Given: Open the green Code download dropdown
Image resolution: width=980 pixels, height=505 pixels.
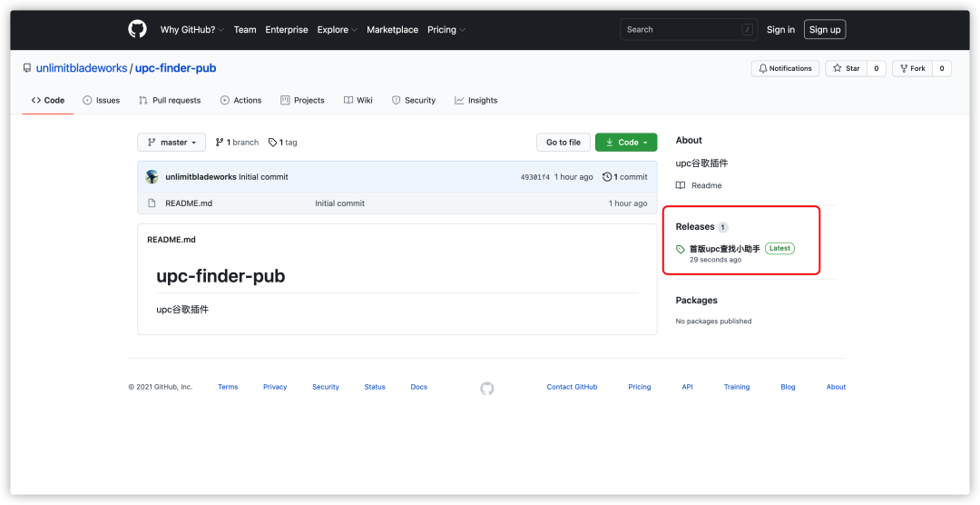Looking at the screenshot, I should (x=626, y=142).
